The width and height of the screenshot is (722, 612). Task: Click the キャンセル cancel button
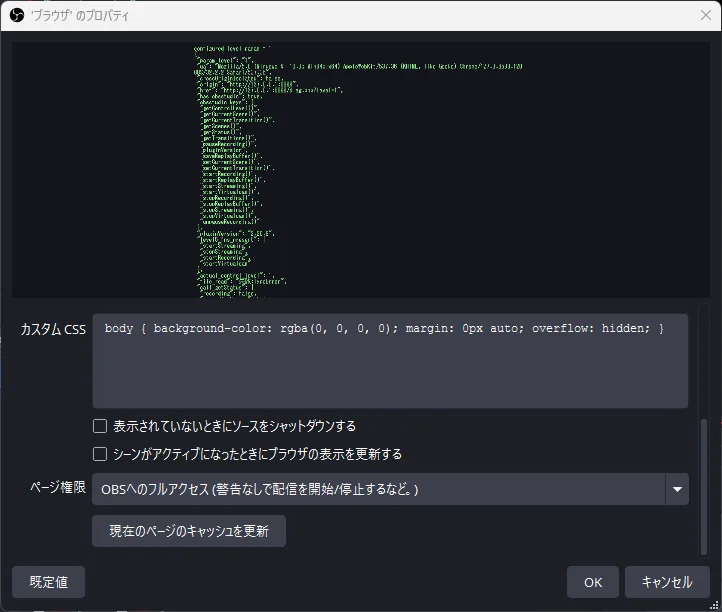click(667, 582)
